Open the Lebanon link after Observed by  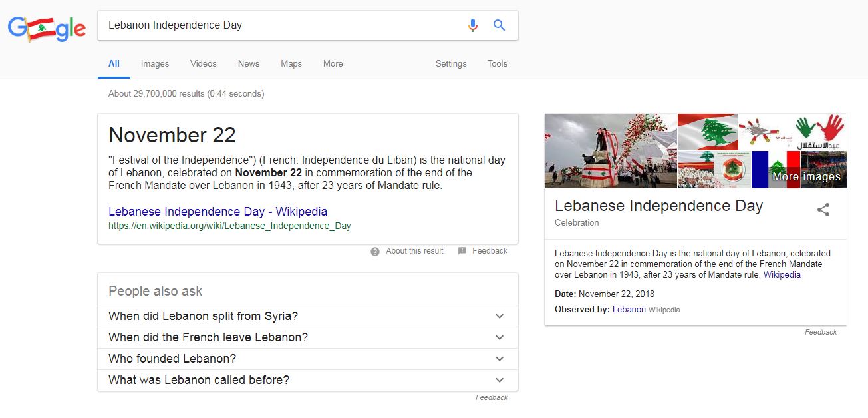tap(629, 310)
